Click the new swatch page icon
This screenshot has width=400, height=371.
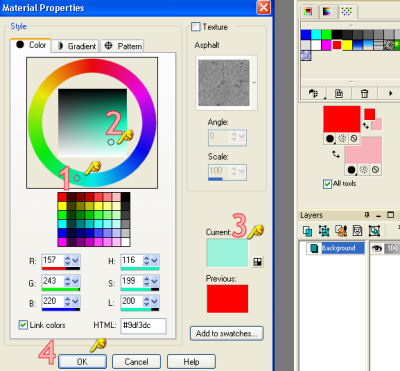(x=339, y=94)
